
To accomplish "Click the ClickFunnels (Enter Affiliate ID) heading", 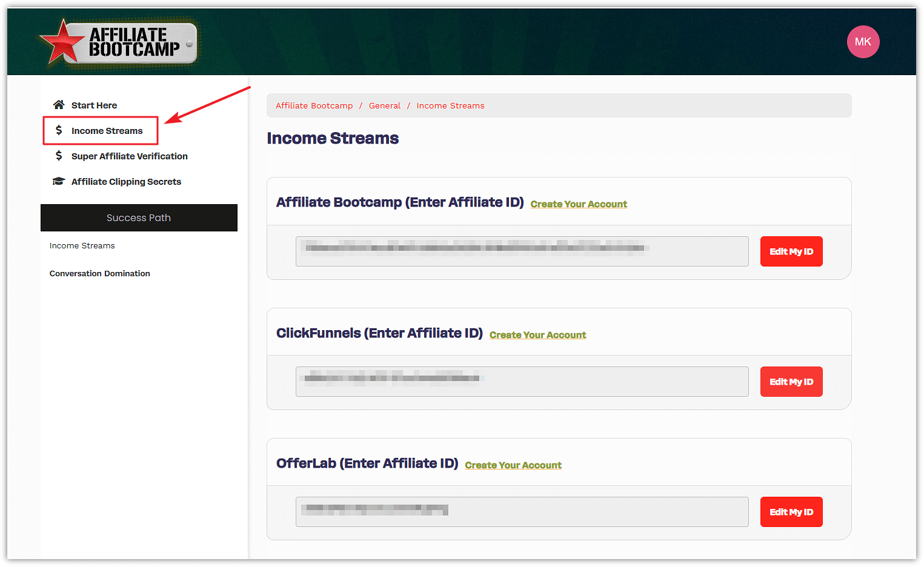I will (x=379, y=333).
